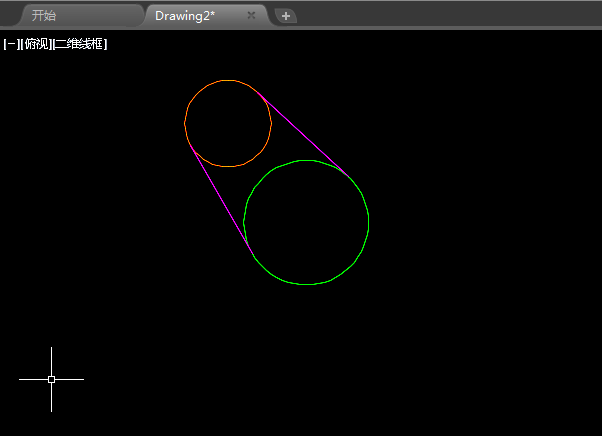Click where upper magenta line touches orange circle

(x=258, y=92)
